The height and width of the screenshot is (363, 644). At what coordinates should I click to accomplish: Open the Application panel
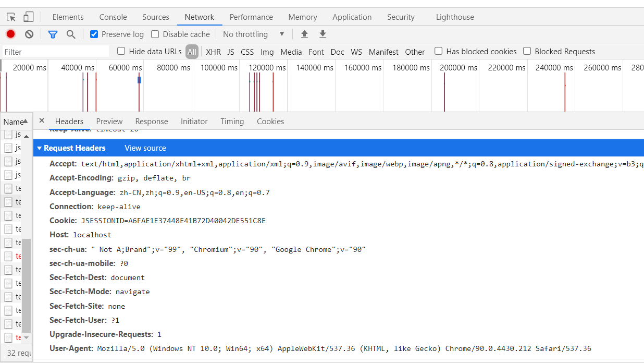click(x=352, y=17)
